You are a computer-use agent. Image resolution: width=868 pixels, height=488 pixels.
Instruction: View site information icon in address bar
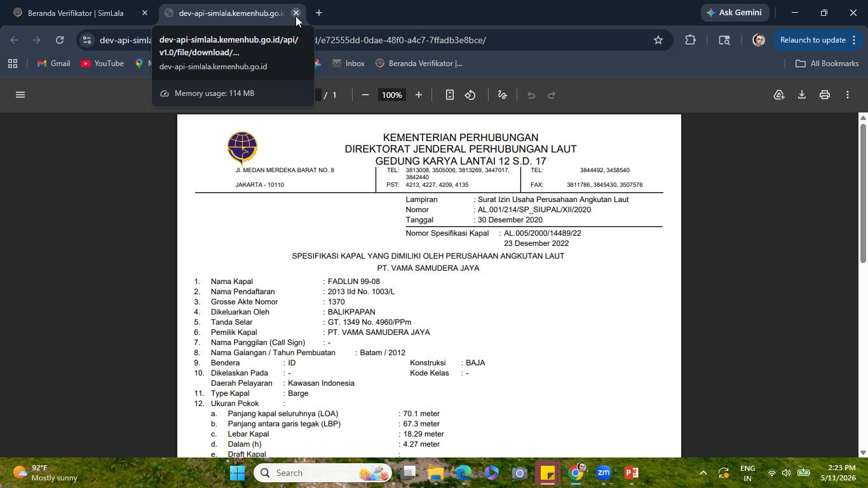(x=87, y=40)
